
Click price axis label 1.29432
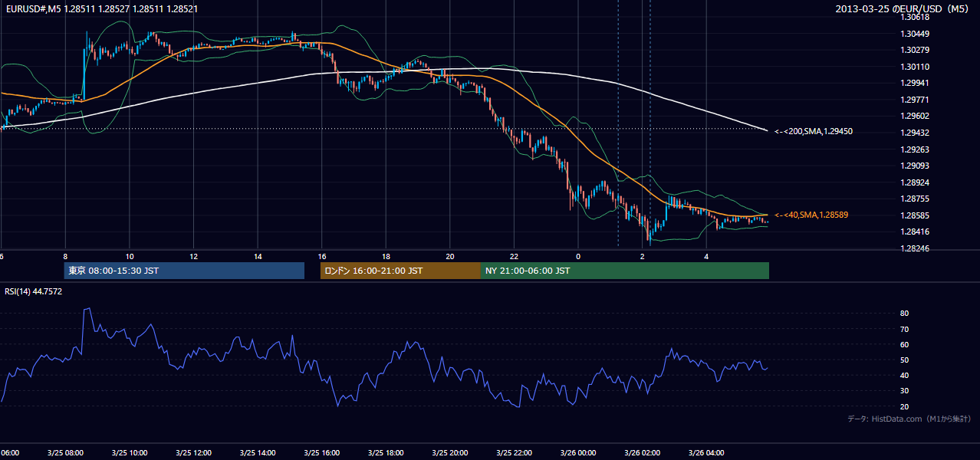tap(916, 133)
